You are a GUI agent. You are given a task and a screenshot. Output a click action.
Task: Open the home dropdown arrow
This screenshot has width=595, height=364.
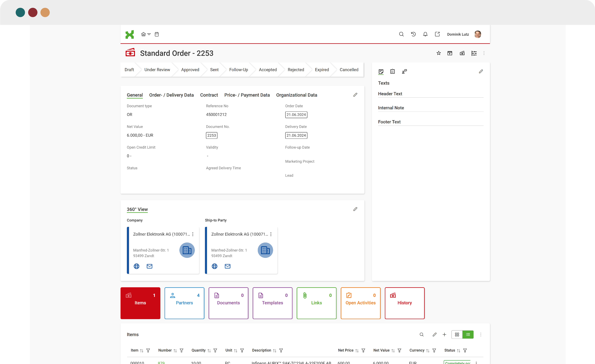[x=149, y=34]
